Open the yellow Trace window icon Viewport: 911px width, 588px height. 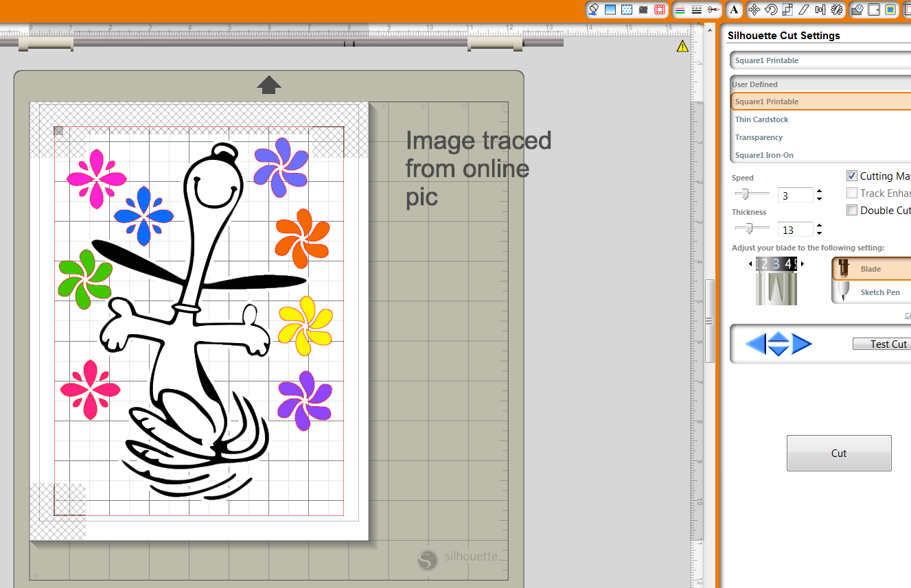tap(890, 10)
